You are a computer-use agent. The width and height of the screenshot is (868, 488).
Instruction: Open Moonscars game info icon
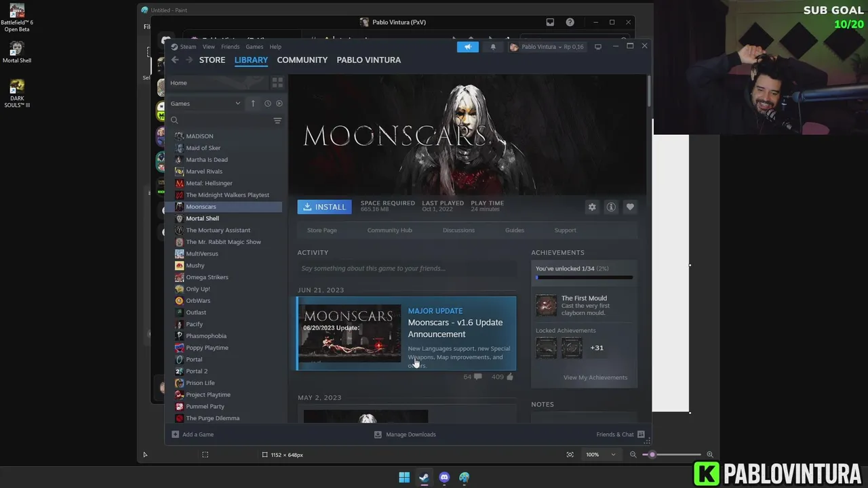(x=611, y=207)
